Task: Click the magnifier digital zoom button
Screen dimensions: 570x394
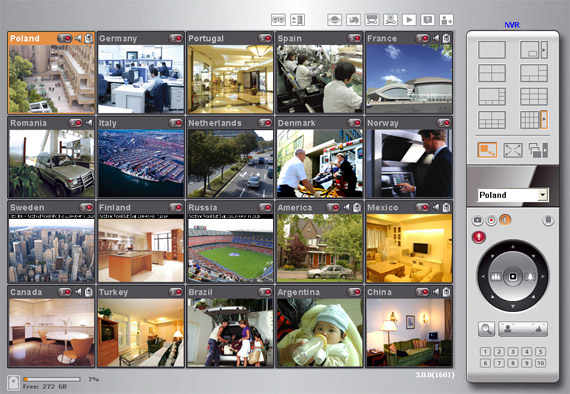Action: click(486, 329)
